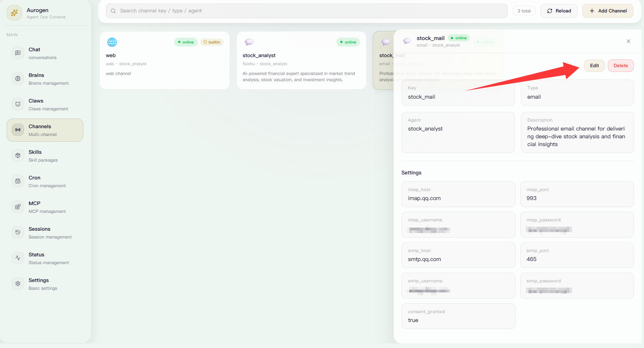Click the blurred smtp_password value

pyautogui.click(x=549, y=291)
